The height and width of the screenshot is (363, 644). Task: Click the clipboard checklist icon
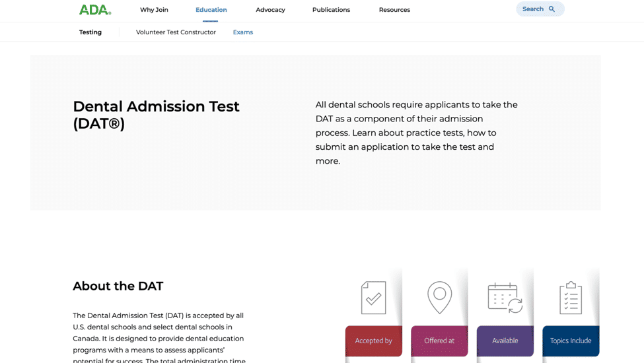pos(571,298)
